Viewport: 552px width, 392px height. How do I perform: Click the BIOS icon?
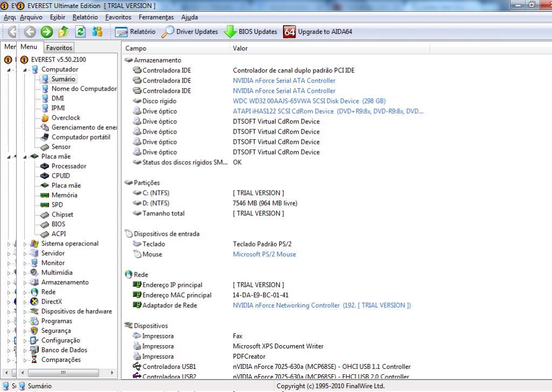(x=45, y=225)
